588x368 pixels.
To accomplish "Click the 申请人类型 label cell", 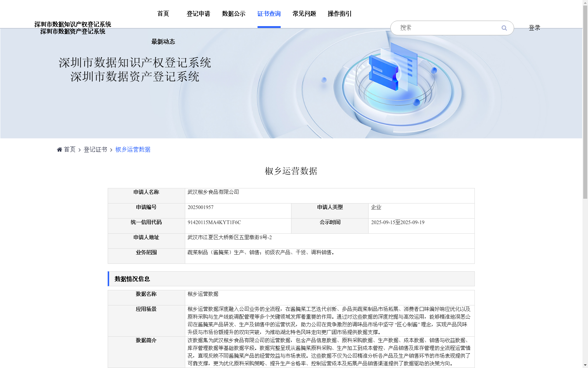I will tap(330, 211).
